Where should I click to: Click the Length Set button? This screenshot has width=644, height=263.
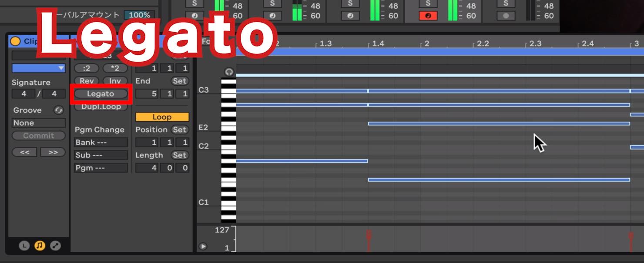click(179, 155)
